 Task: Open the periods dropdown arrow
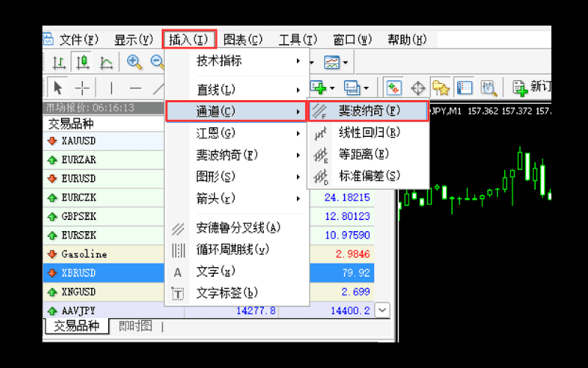[x=366, y=88]
